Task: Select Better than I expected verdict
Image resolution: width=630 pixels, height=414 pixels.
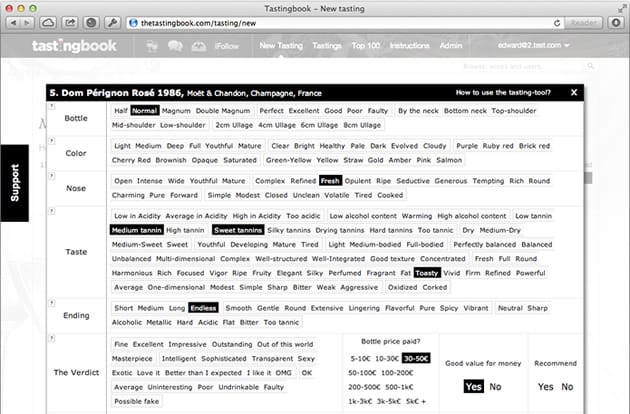Action: point(203,373)
